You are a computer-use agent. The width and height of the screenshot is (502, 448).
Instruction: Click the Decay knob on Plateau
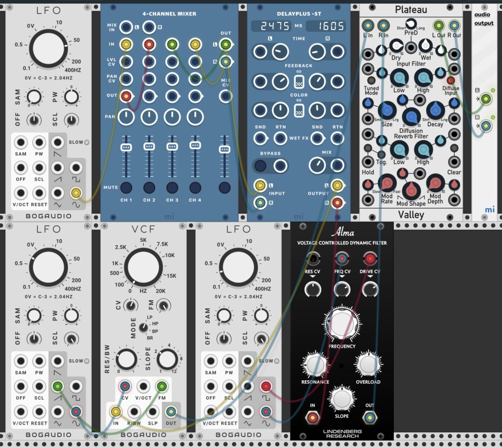(435, 110)
